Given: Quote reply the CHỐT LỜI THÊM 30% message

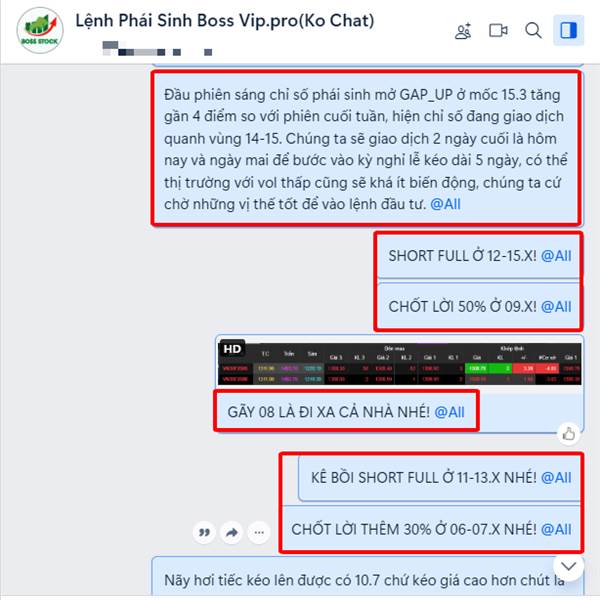Looking at the screenshot, I should click(x=205, y=532).
